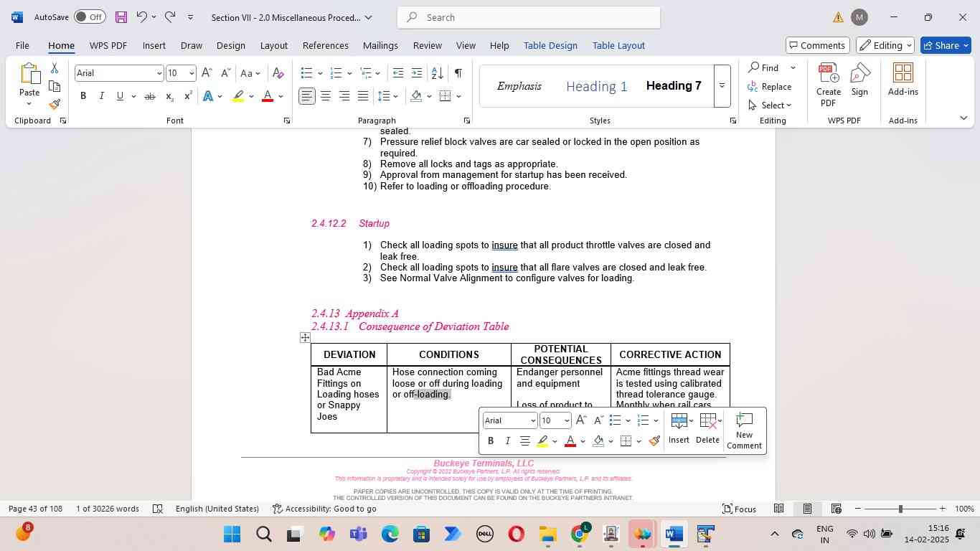This screenshot has width=980, height=551.
Task: Toggle Bold in the ribbon Font group
Action: click(x=83, y=96)
